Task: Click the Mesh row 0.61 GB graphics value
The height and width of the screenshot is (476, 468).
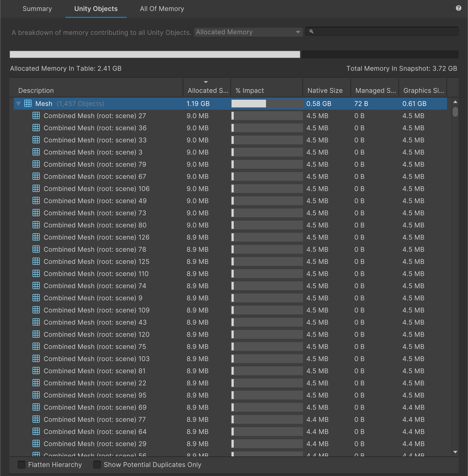Action: (414, 104)
